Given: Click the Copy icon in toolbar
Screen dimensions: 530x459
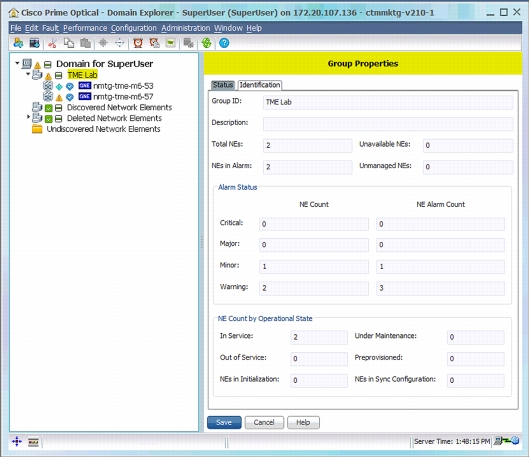Looking at the screenshot, I should pos(69,43).
